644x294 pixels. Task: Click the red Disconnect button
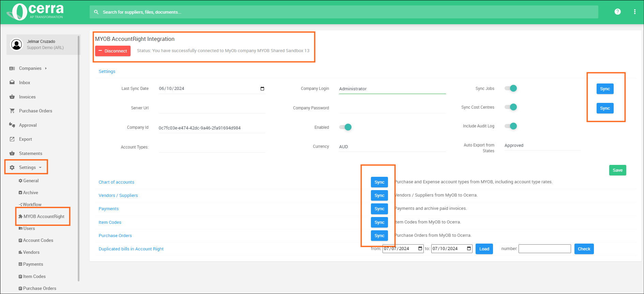pos(113,51)
